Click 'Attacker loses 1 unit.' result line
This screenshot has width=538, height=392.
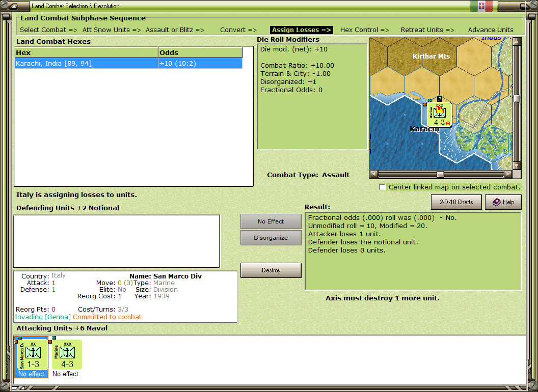click(x=344, y=234)
